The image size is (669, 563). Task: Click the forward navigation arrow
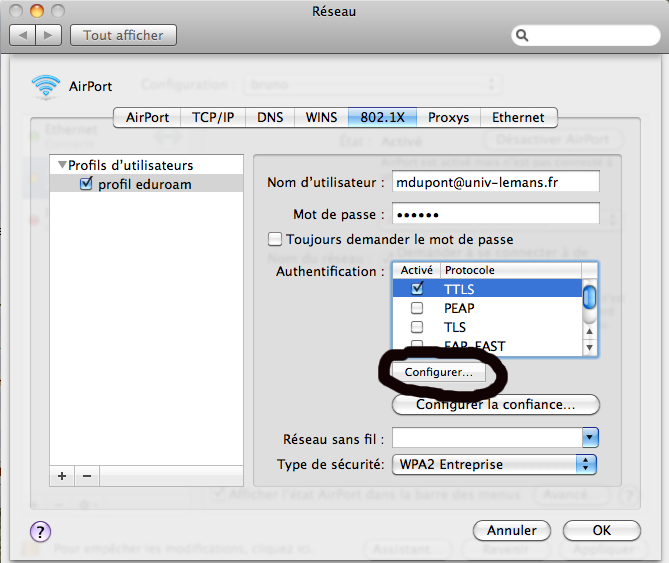coord(49,35)
